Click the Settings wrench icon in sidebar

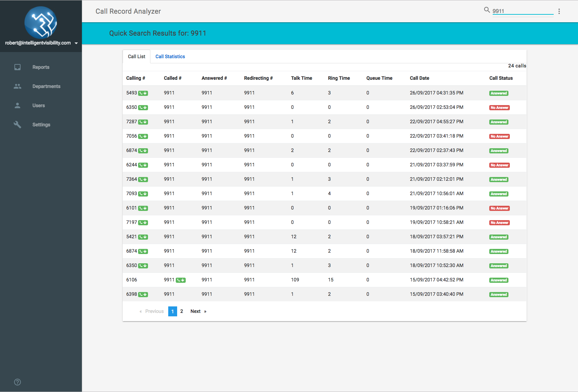coord(17,125)
